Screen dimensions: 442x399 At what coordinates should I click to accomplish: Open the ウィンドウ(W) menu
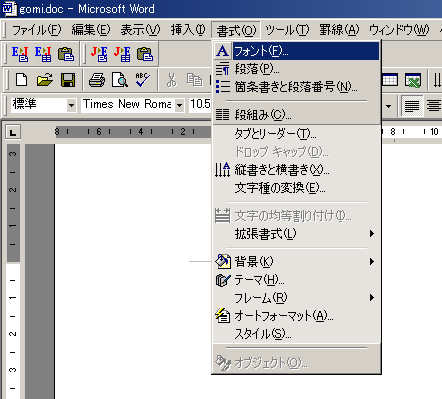(x=399, y=30)
